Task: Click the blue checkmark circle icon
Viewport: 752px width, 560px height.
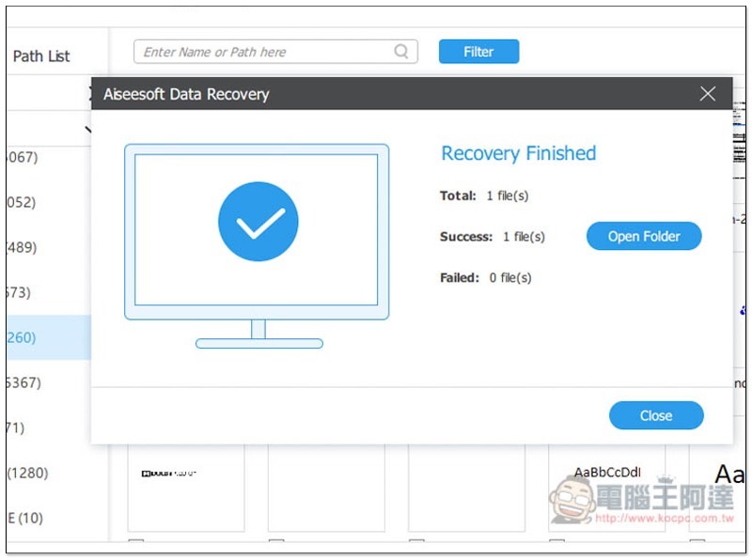Action: pos(258,223)
